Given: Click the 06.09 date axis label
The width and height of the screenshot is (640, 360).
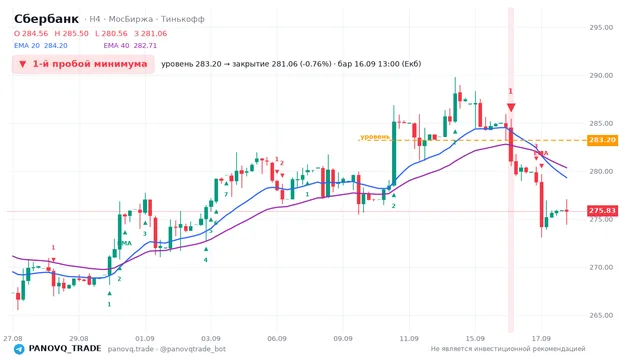Looking at the screenshot, I should pyautogui.click(x=277, y=338).
